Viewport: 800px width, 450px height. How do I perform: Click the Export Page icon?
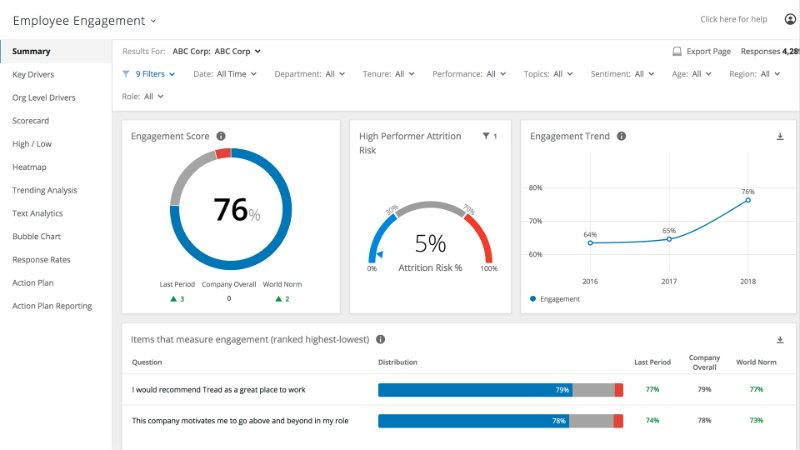[x=677, y=50]
